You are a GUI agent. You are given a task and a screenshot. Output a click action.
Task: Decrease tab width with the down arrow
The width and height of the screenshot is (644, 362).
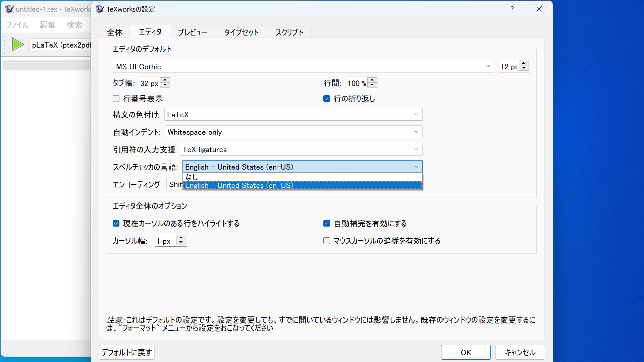point(165,85)
